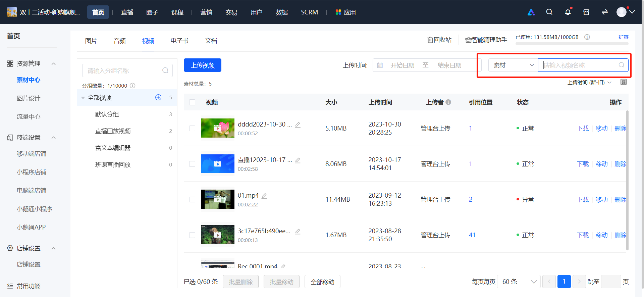
Task: Collapse the 全部视频 group tree
Action: point(83,98)
